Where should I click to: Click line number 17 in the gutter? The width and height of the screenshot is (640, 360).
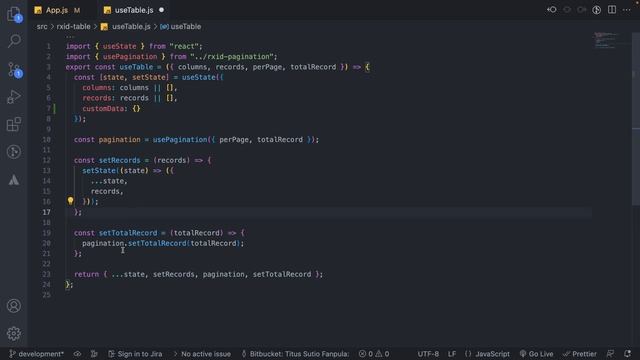(x=47, y=212)
